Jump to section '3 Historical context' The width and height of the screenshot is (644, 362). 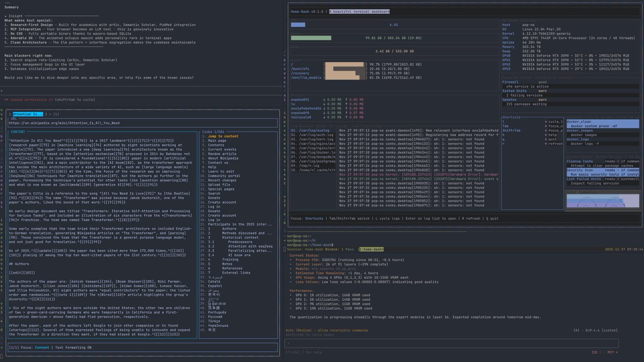pos(233,237)
